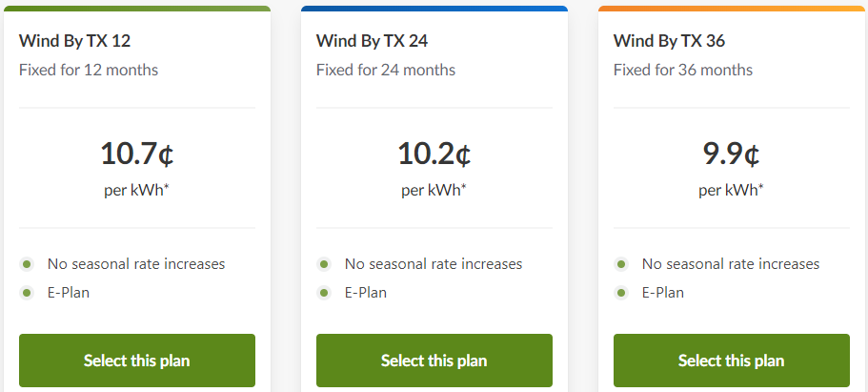Click the 10.7¢ price
The height and width of the screenshot is (392, 868).
coord(137,153)
